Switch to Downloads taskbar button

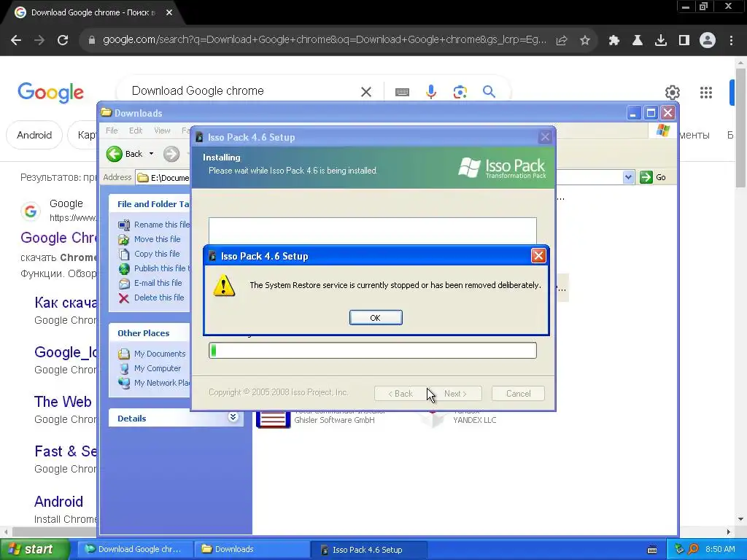252,549
